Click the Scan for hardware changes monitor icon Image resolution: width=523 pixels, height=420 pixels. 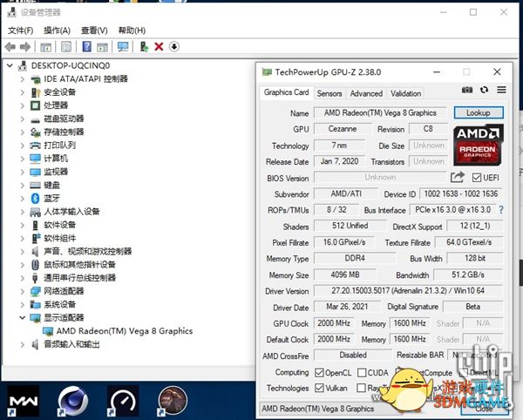[123, 47]
